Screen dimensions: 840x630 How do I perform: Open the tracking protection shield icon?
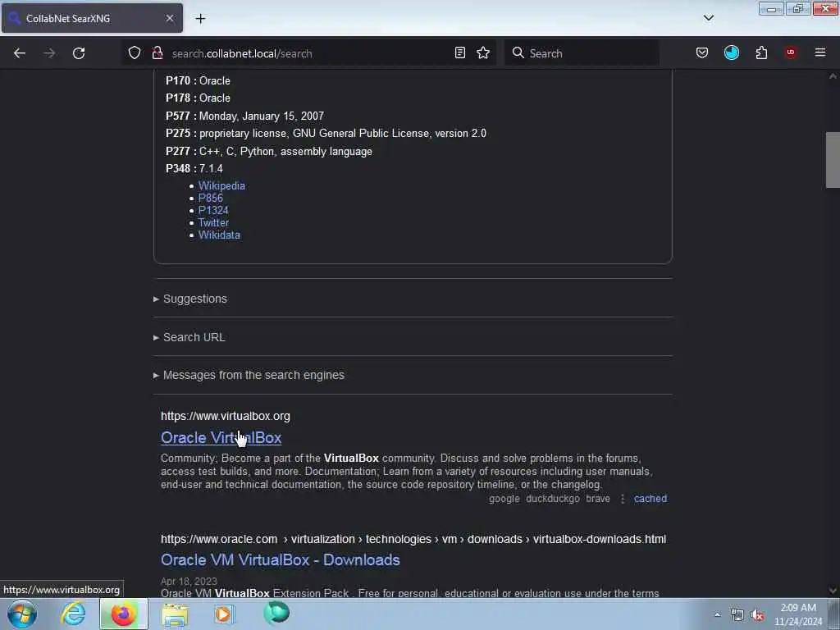click(x=135, y=52)
